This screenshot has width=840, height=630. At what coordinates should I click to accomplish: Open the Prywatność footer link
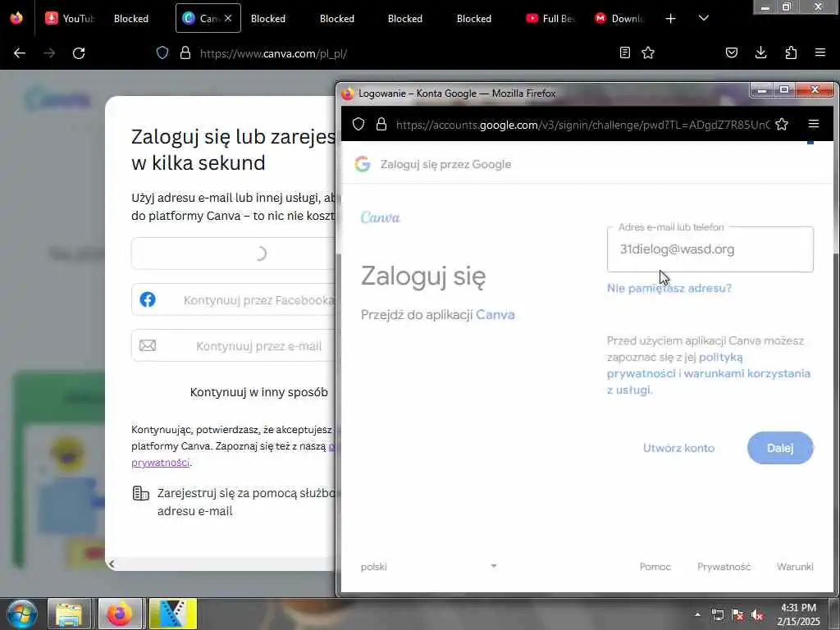724,566
